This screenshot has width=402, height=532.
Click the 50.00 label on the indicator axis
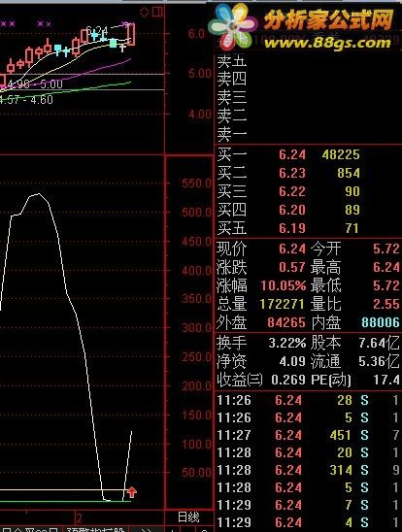tap(198, 473)
